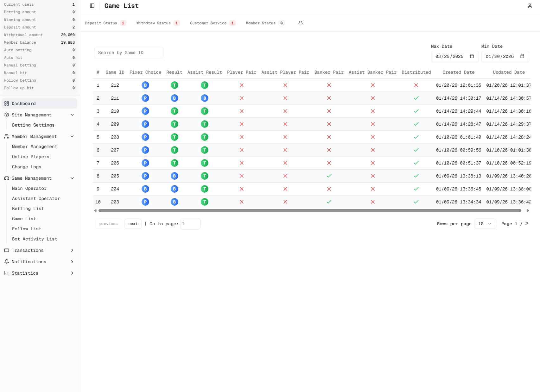Click the Distributed status mark for game 212
The height and width of the screenshot is (392, 540).
[x=416, y=85]
